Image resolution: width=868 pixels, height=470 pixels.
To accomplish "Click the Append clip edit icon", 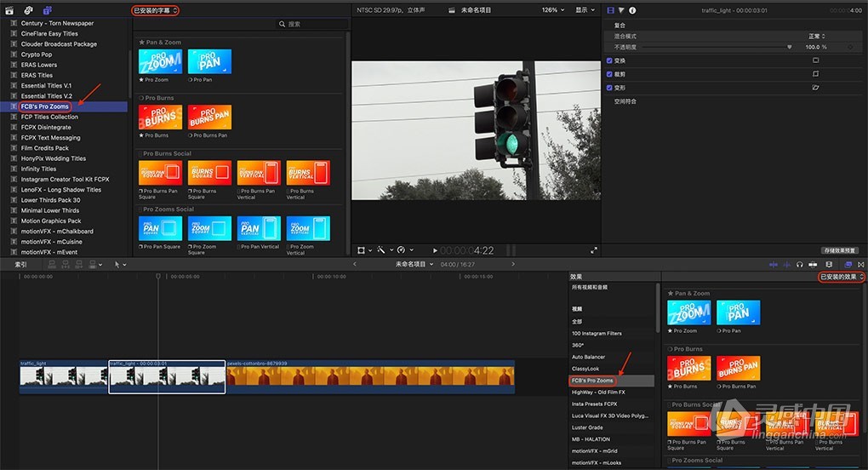I will (78, 265).
